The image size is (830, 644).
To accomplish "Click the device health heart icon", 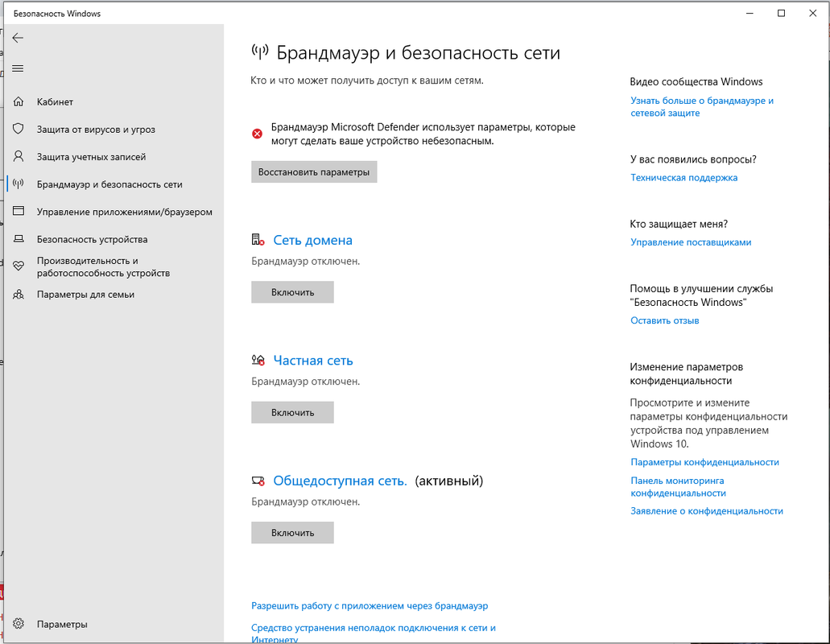I will pos(19,266).
